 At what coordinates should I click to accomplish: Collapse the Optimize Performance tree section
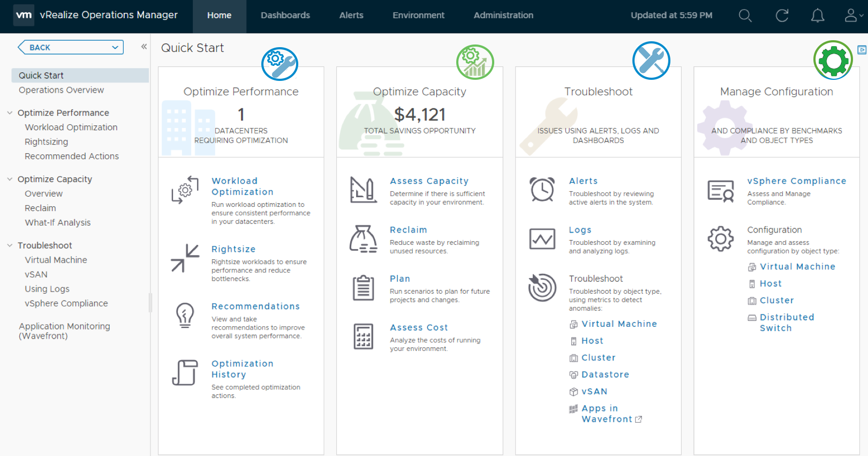10,113
